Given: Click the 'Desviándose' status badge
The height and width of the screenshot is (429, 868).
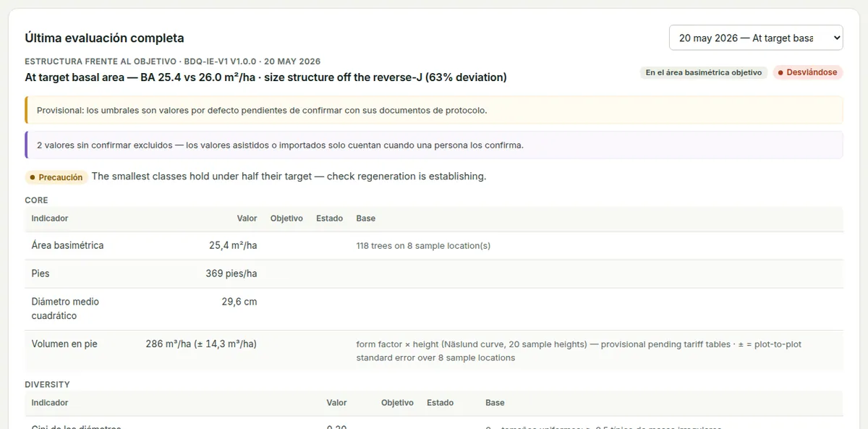Looking at the screenshot, I should (807, 72).
